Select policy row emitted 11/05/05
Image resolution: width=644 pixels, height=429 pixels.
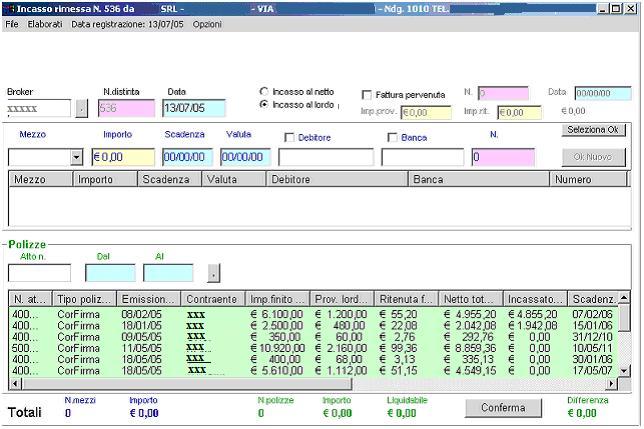313,348
